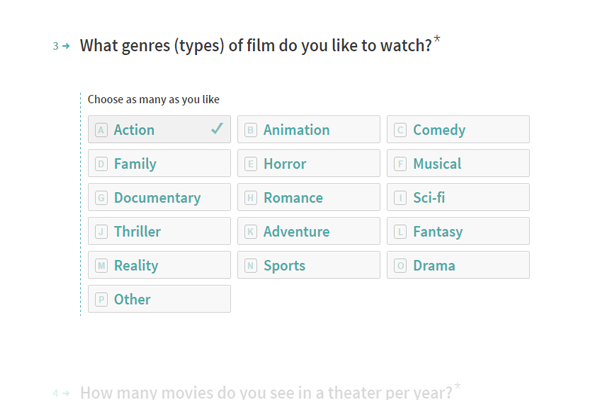Pick the Musical genre option
Viewport: 600px width, 400px height.
coord(458,163)
